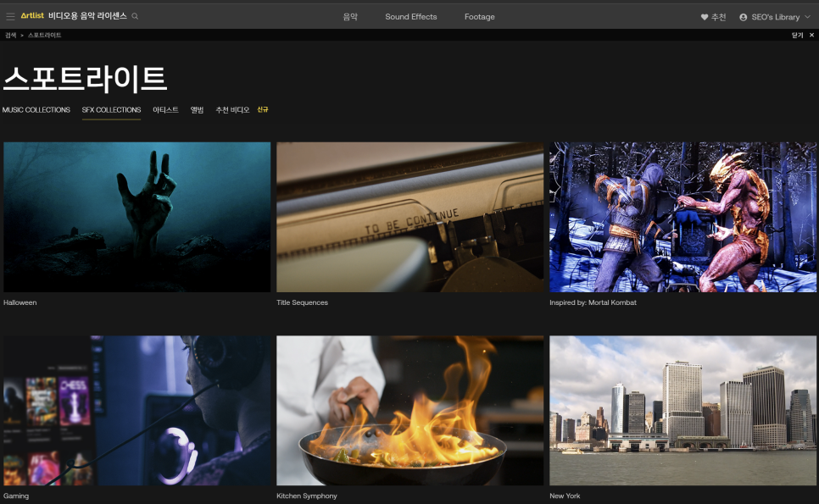Switch to MUSIC COLLECTIONS tab

[x=36, y=109]
